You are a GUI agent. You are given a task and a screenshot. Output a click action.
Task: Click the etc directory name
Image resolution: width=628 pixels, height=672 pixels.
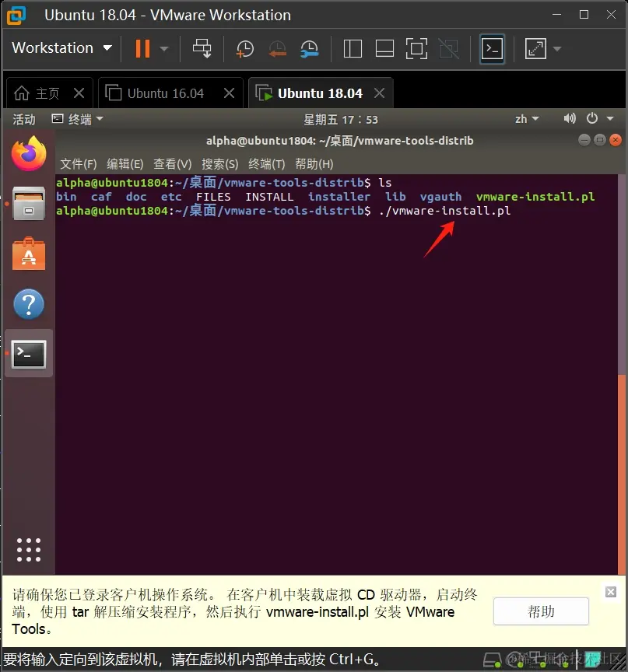tap(171, 197)
